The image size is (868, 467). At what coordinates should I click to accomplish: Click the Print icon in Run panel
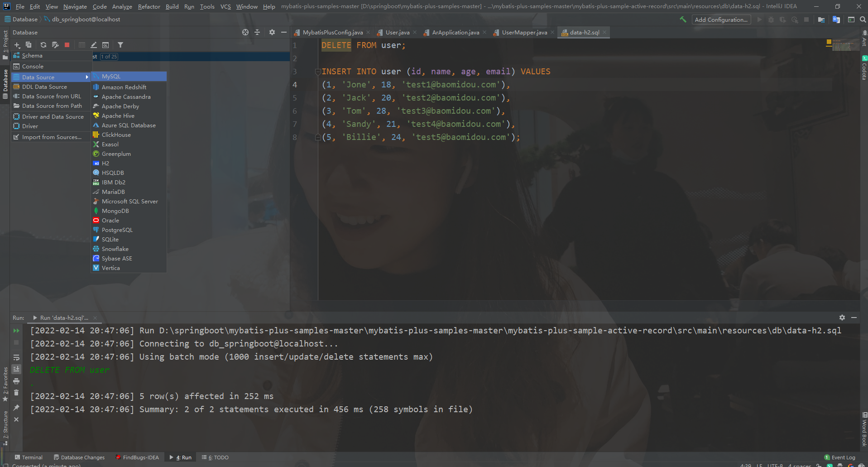[x=16, y=381]
